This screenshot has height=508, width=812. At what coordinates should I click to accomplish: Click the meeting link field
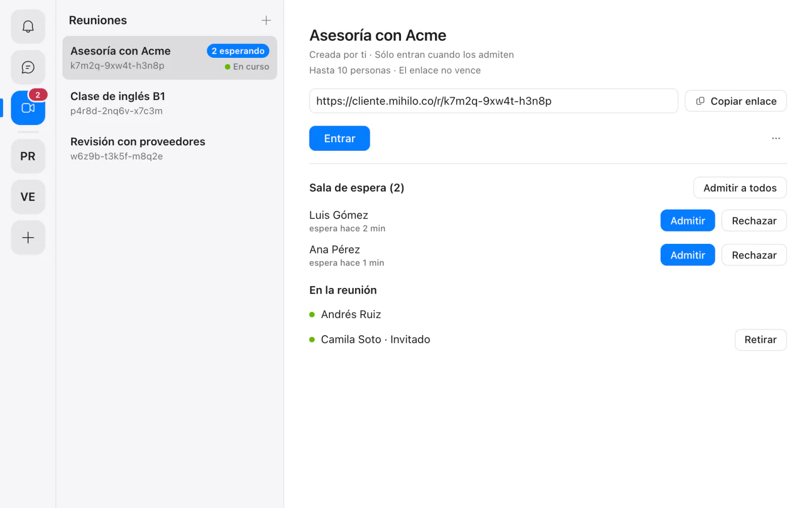pos(493,101)
